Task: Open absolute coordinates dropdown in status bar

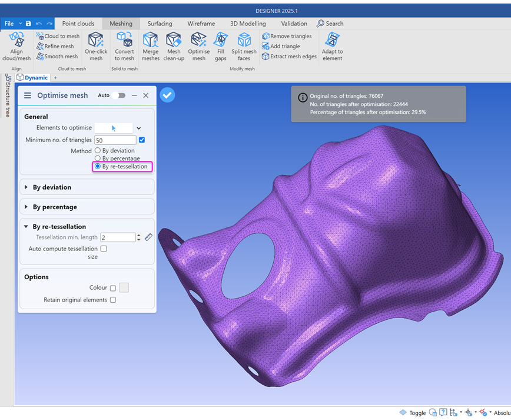Action: coord(490,412)
